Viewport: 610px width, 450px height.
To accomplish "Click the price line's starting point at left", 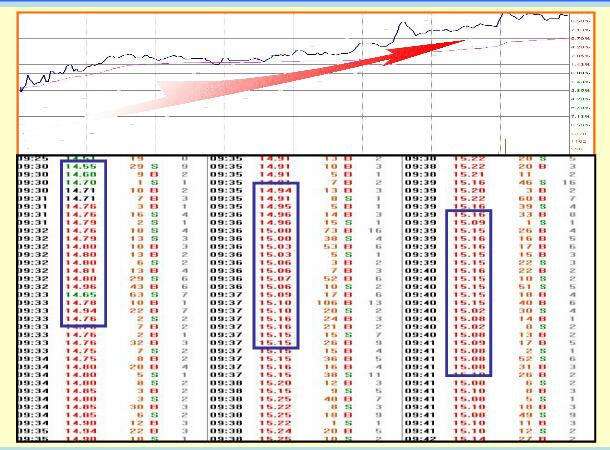I will coord(20,90).
